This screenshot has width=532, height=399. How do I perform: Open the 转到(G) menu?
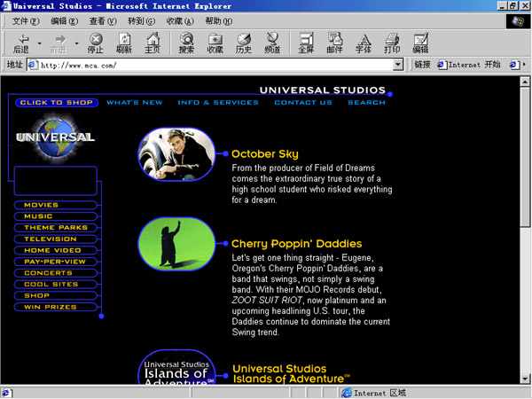pos(142,21)
